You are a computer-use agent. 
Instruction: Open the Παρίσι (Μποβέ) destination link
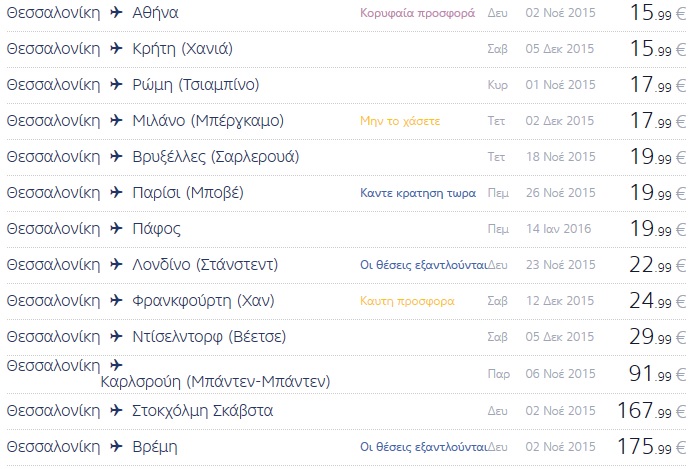(188, 193)
